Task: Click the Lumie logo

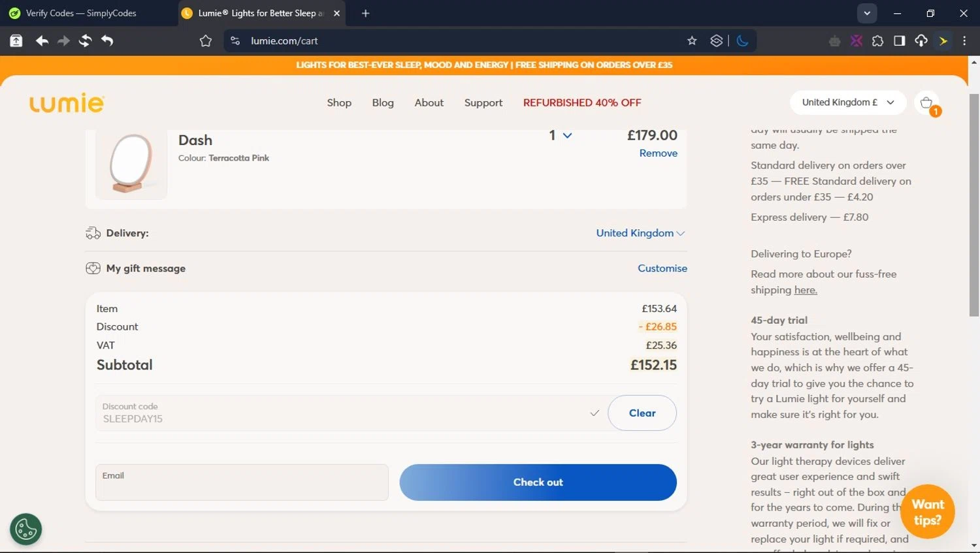Action: point(67,103)
